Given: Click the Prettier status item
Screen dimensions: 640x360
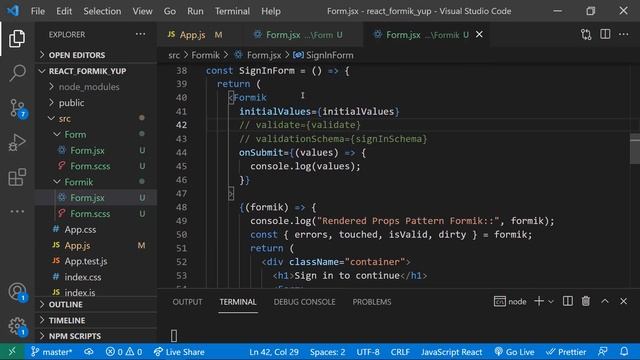Looking at the screenshot, I should [566, 352].
